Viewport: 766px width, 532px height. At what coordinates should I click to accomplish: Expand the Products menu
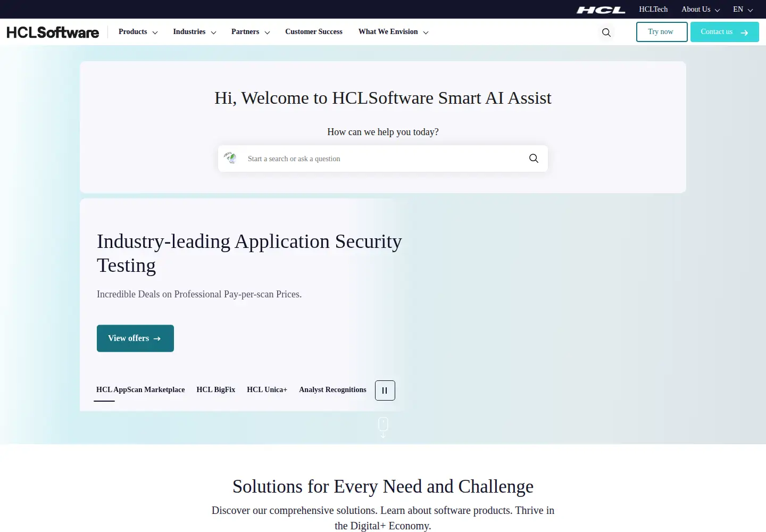pyautogui.click(x=138, y=32)
